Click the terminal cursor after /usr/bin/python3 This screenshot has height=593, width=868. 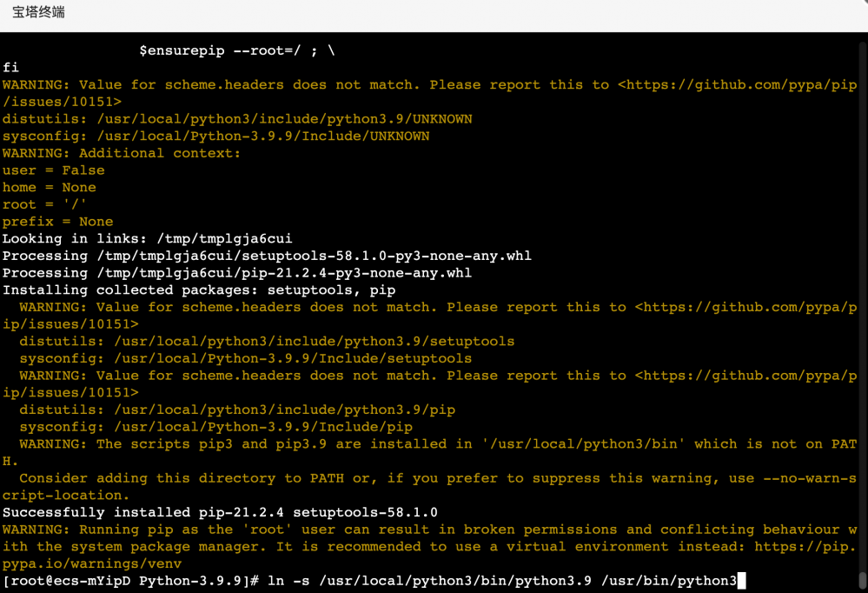[x=741, y=581]
